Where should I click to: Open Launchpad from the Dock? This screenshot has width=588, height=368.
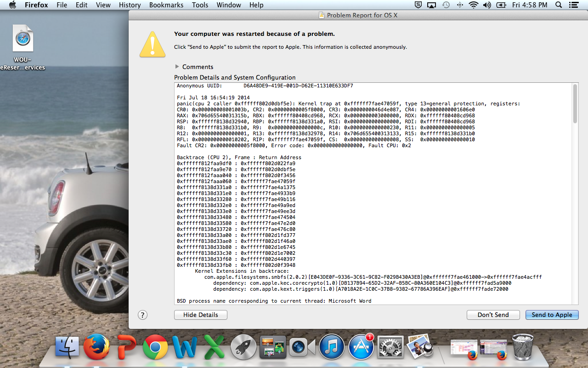(243, 347)
